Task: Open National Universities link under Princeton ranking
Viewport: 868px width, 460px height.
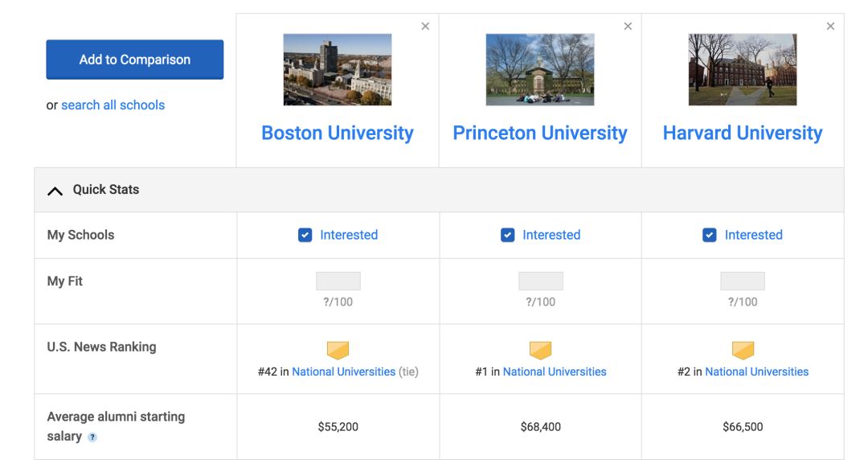Action: coord(555,372)
